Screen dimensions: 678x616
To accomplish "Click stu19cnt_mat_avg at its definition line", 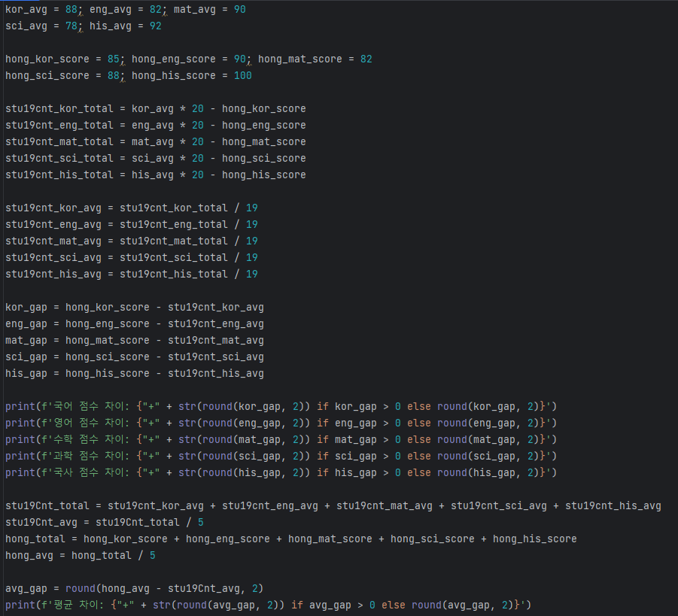I will [53, 241].
